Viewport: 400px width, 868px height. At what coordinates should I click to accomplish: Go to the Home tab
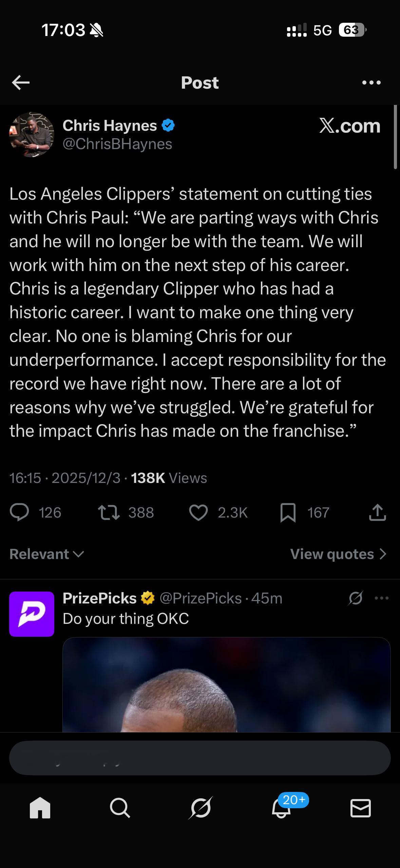(40, 808)
